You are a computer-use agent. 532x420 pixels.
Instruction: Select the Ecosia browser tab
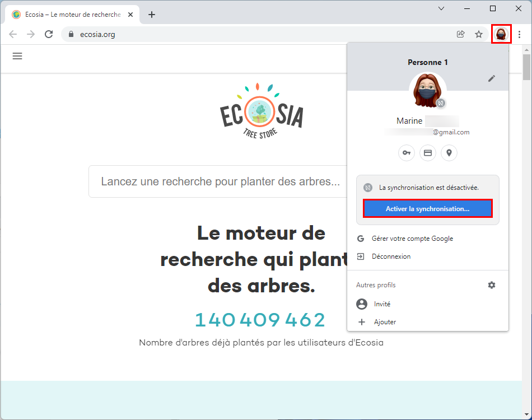[72, 15]
